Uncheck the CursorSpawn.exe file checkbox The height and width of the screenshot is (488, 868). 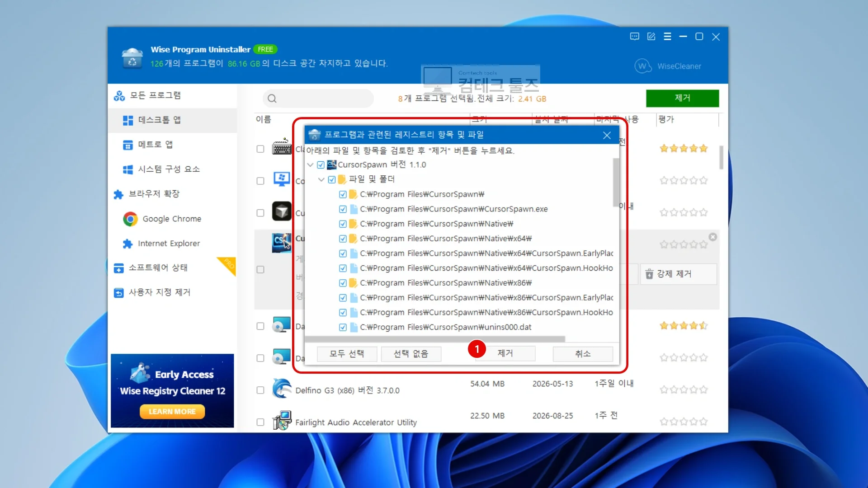click(343, 209)
